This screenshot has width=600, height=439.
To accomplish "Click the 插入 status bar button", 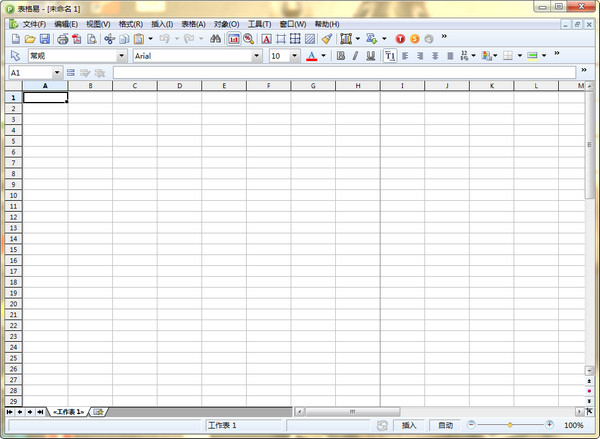I will [x=410, y=425].
